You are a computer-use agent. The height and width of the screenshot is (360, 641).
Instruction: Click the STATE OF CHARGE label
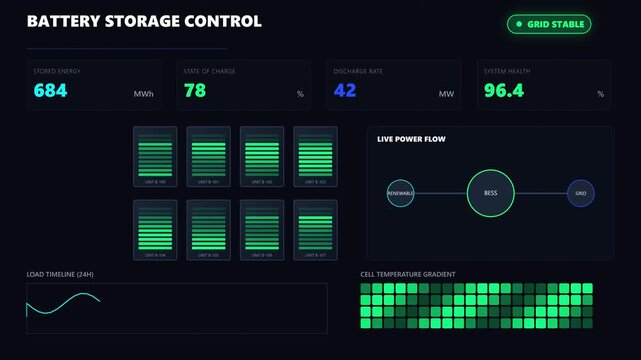(x=209, y=71)
